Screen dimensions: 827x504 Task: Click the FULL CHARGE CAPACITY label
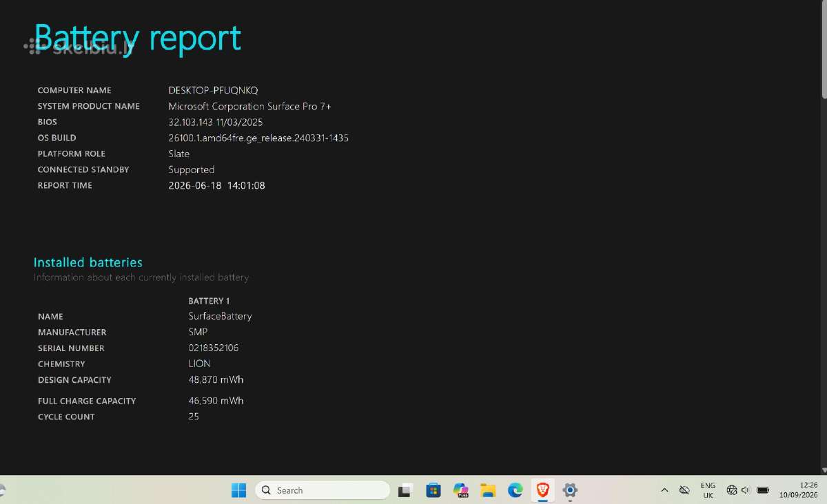point(87,401)
